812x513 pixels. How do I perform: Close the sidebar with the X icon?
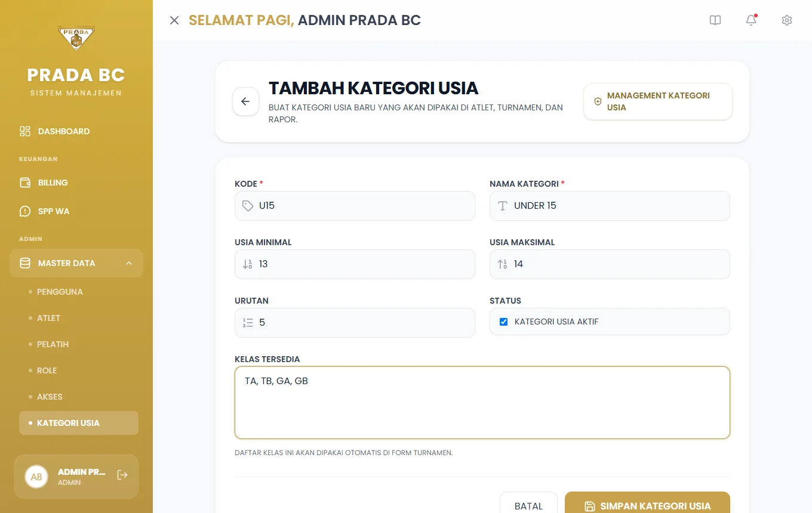tap(174, 20)
